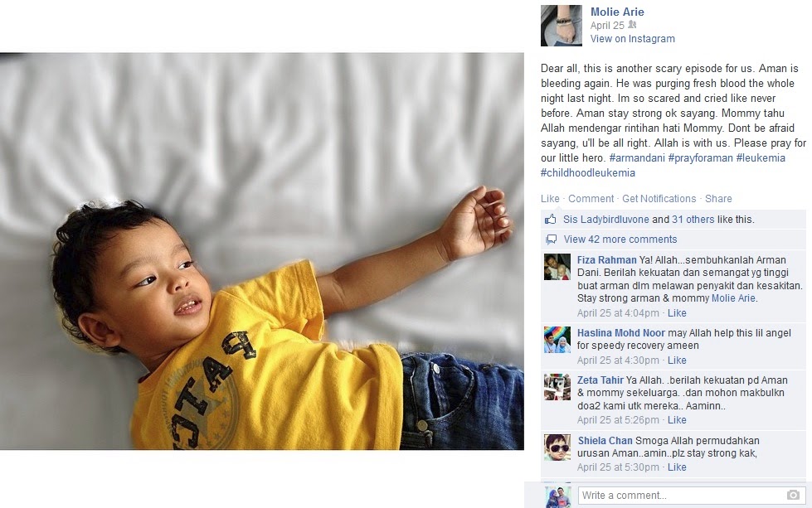Open Shiela Chan's sunglasses avatar
The image size is (812, 508).
pos(557,448)
